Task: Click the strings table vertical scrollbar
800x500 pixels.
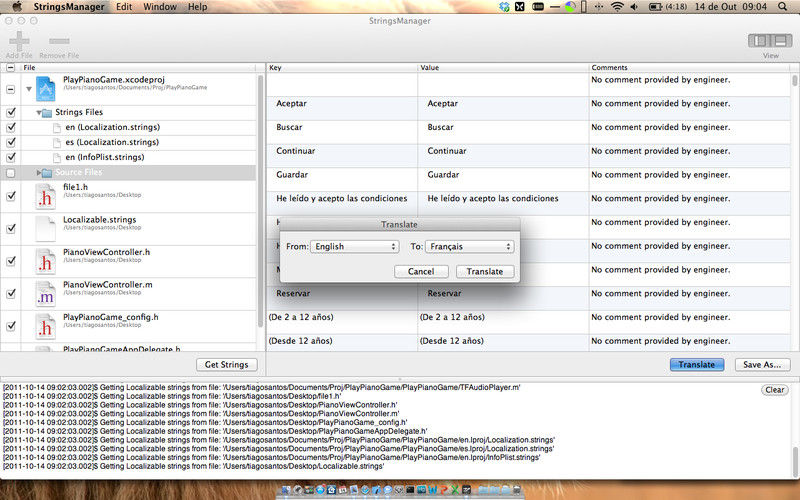Action: click(794, 80)
